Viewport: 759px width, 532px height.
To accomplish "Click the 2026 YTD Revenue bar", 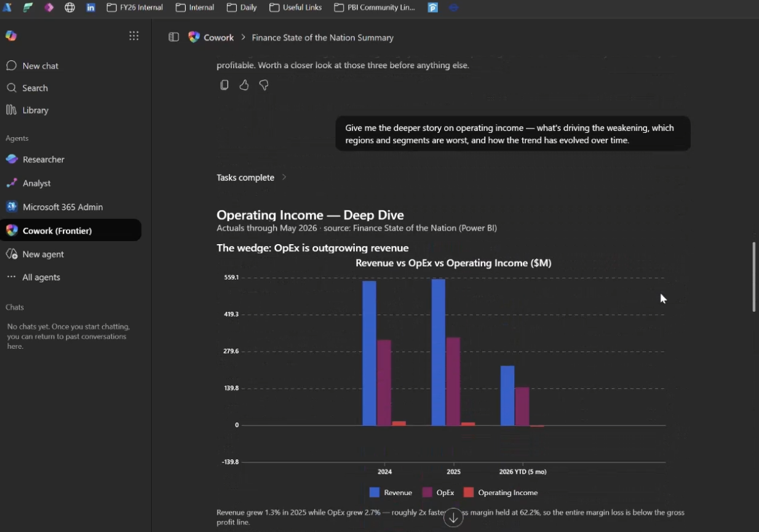I will click(507, 395).
